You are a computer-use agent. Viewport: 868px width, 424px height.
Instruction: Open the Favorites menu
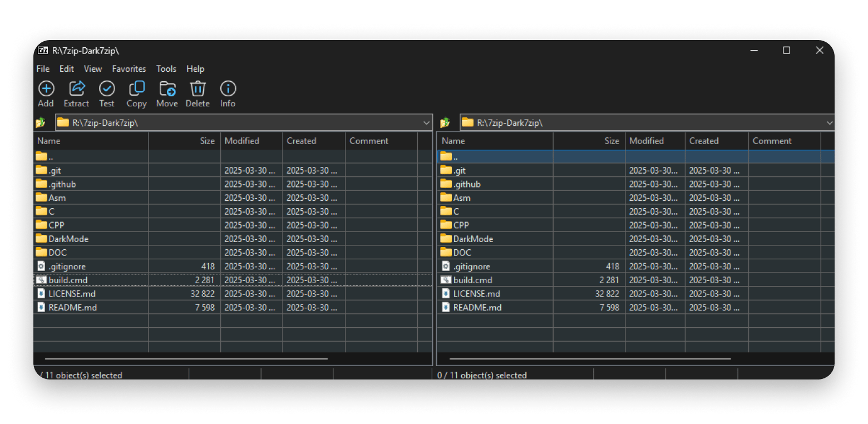pyautogui.click(x=129, y=69)
